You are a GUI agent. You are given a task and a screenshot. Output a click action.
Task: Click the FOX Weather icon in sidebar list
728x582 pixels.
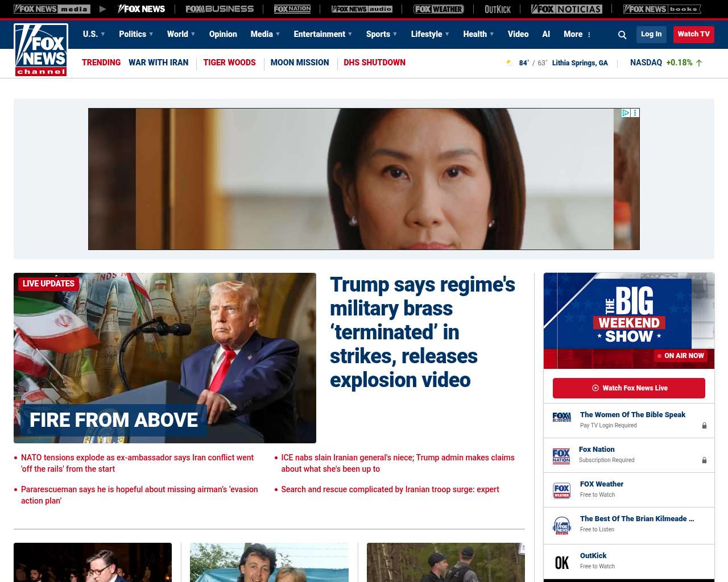562,490
